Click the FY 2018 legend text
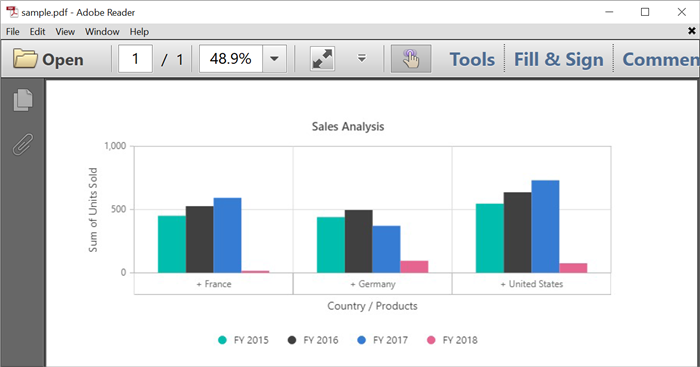Viewport: 700px width, 367px height. [460, 340]
